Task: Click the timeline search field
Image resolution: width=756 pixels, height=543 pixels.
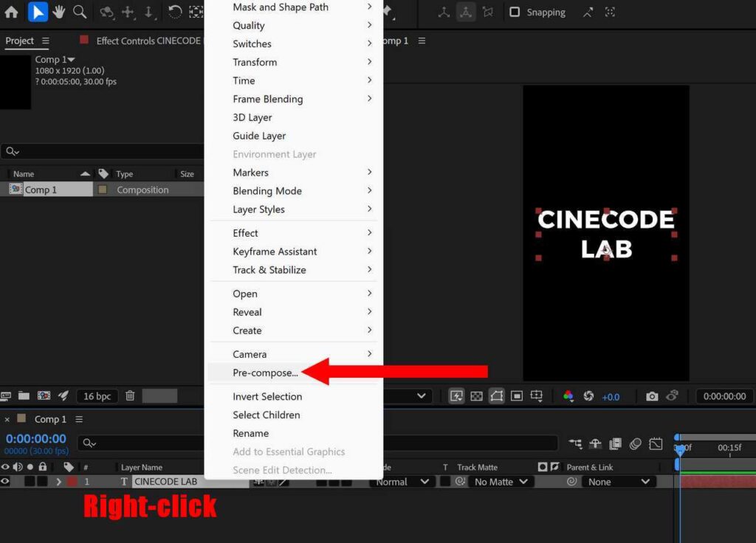Action: pos(142,443)
